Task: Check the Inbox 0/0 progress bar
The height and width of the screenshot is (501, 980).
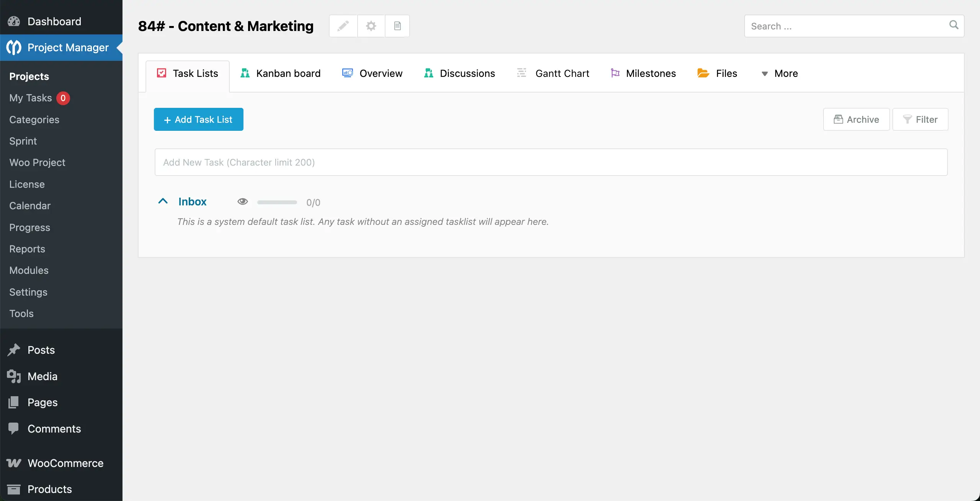Action: (x=276, y=202)
